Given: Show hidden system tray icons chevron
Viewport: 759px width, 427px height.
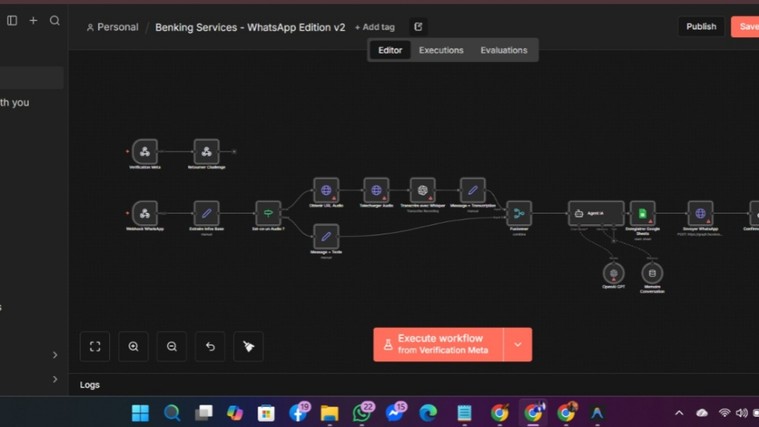Looking at the screenshot, I should click(679, 413).
